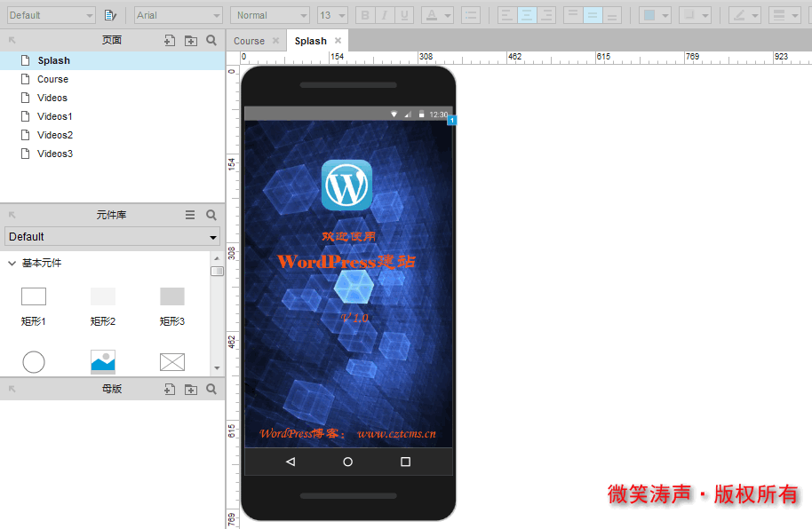
Task: Select the Videos2 page
Action: [112, 135]
